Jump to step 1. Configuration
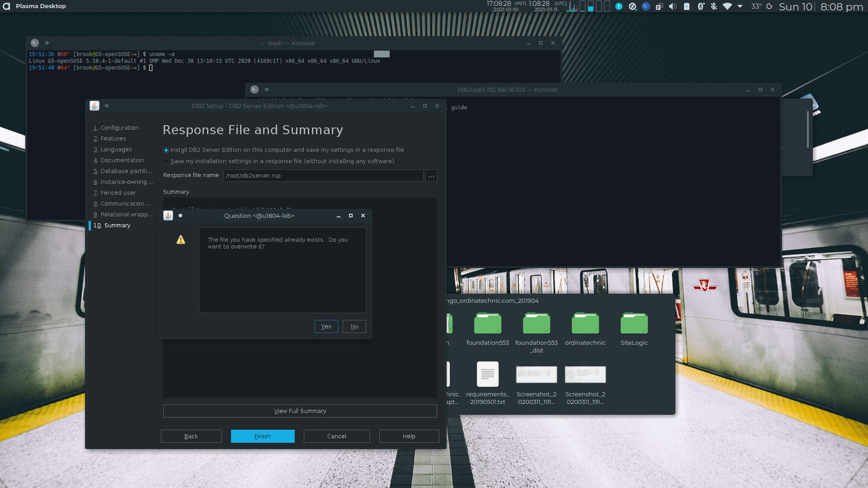Screen dimensions: 868x488 116,128
